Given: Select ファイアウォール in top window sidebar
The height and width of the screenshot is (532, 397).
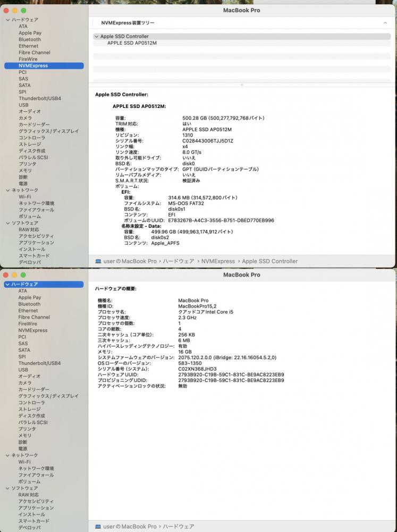Looking at the screenshot, I should click(36, 210).
